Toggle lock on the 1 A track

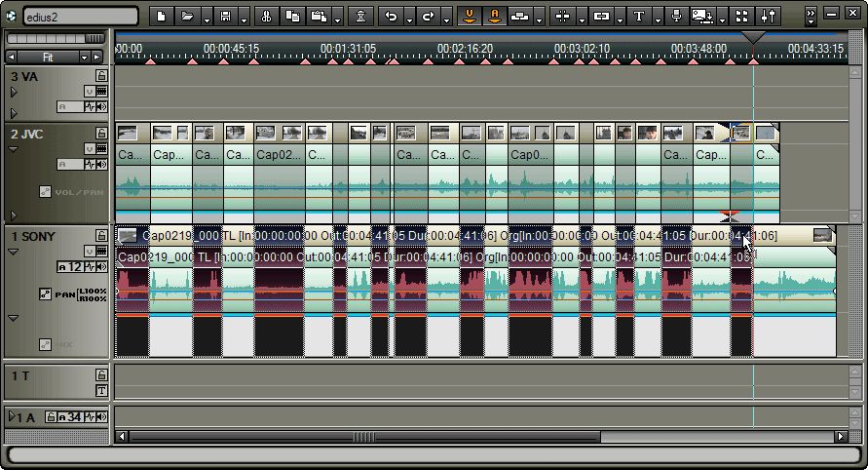click(x=51, y=416)
